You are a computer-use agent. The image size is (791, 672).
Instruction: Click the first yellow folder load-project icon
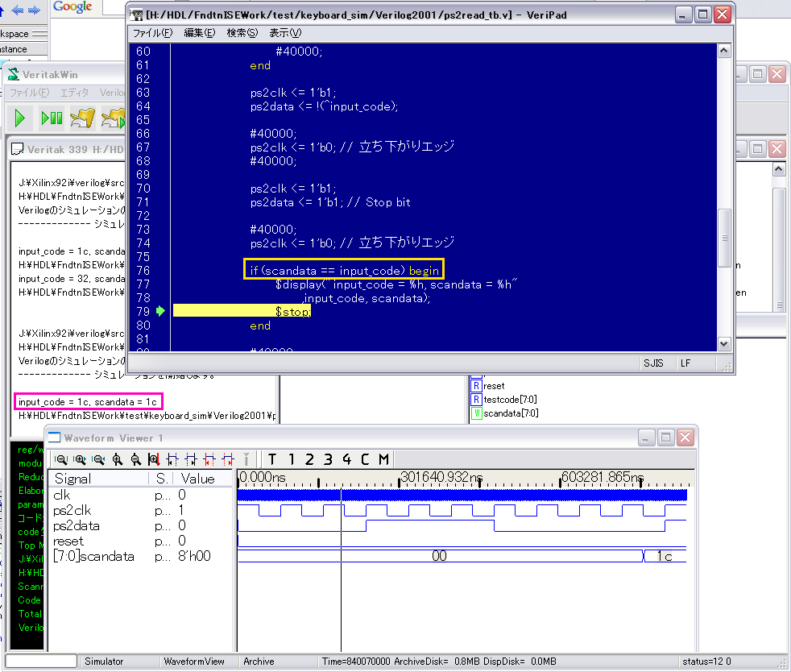coord(82,118)
